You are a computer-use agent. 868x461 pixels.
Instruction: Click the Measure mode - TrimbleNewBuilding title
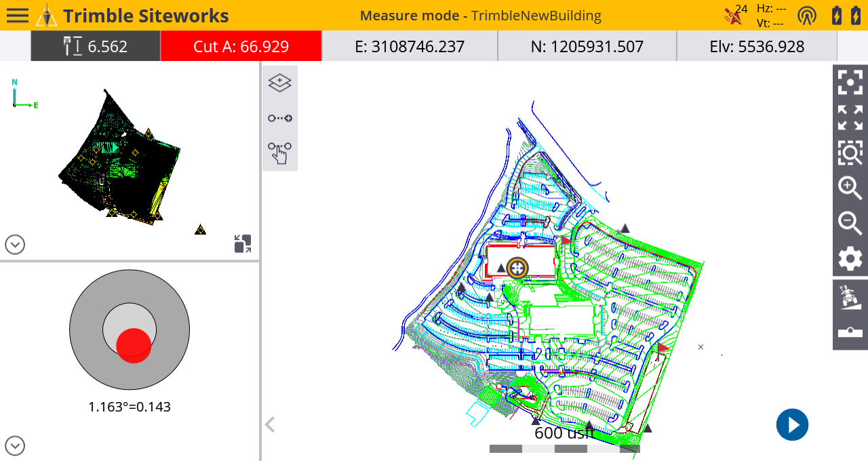[x=481, y=16]
